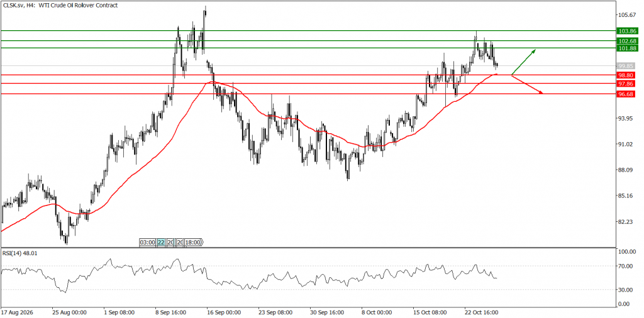Select the 91.02 price axis value
Image resolution: width=644 pixels, height=318 pixels.
(x=627, y=144)
